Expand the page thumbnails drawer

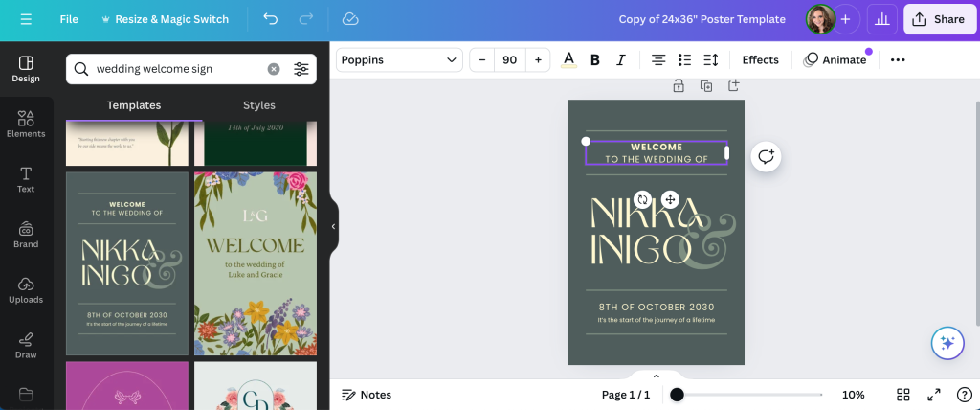[657, 376]
